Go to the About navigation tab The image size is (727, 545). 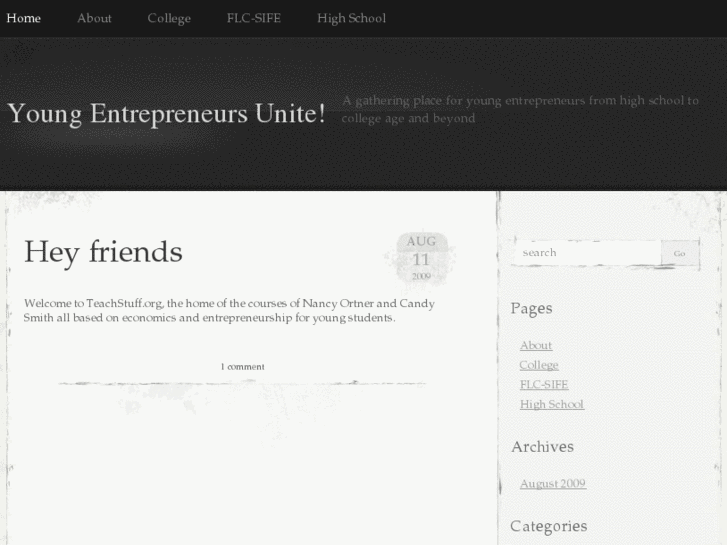pos(94,18)
